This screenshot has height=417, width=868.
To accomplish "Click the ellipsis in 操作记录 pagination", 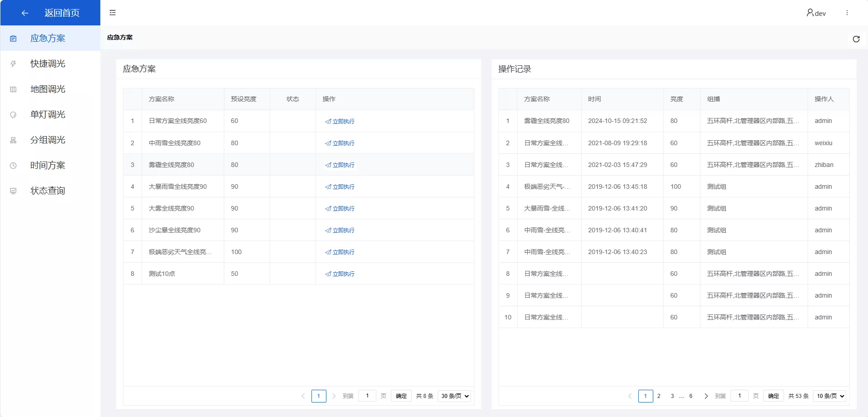I will [x=682, y=396].
